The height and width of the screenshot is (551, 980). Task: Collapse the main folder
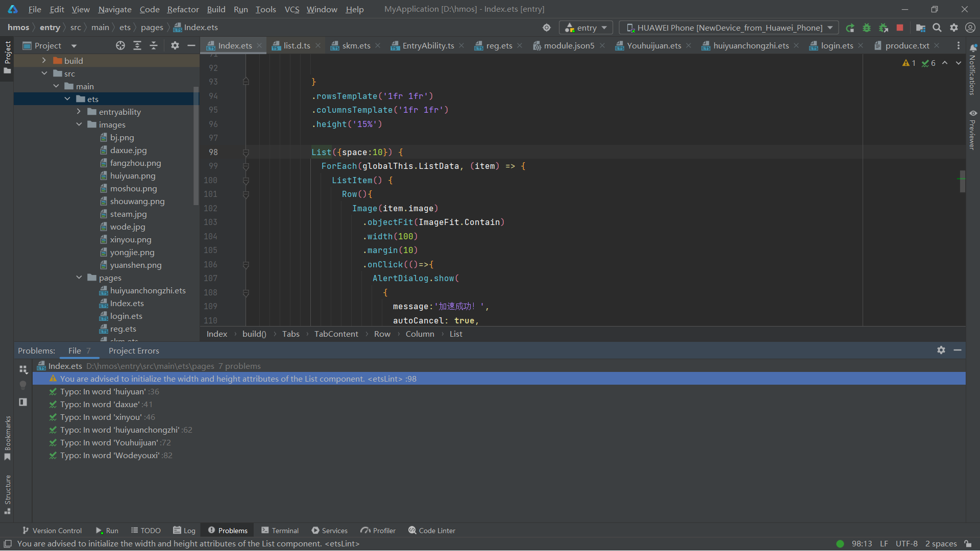[56, 86]
